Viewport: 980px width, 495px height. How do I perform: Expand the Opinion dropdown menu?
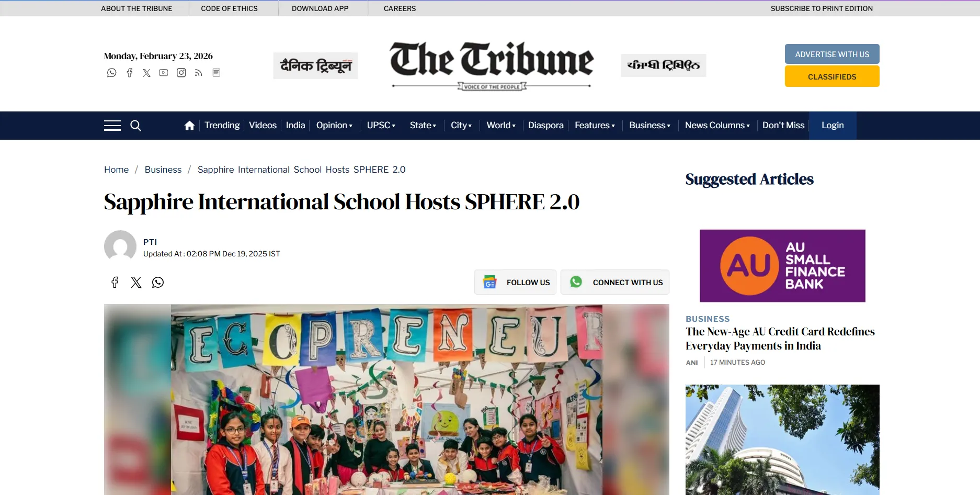point(334,126)
